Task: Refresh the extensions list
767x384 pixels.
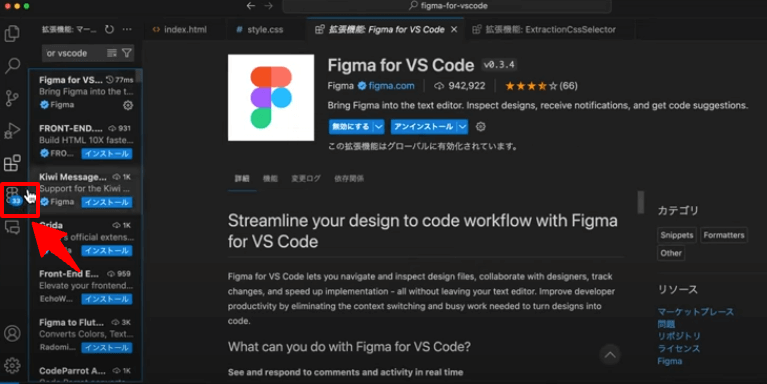Action: (x=109, y=29)
